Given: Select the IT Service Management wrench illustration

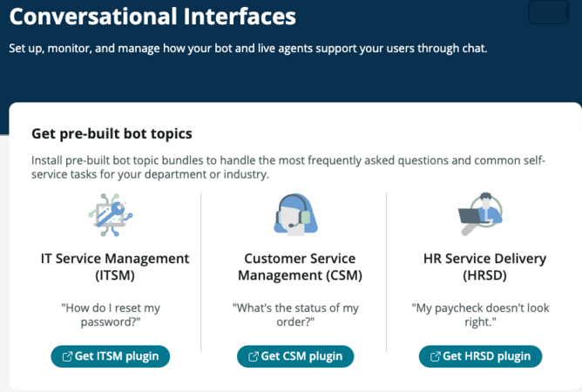Looking at the screenshot, I should point(111,215).
